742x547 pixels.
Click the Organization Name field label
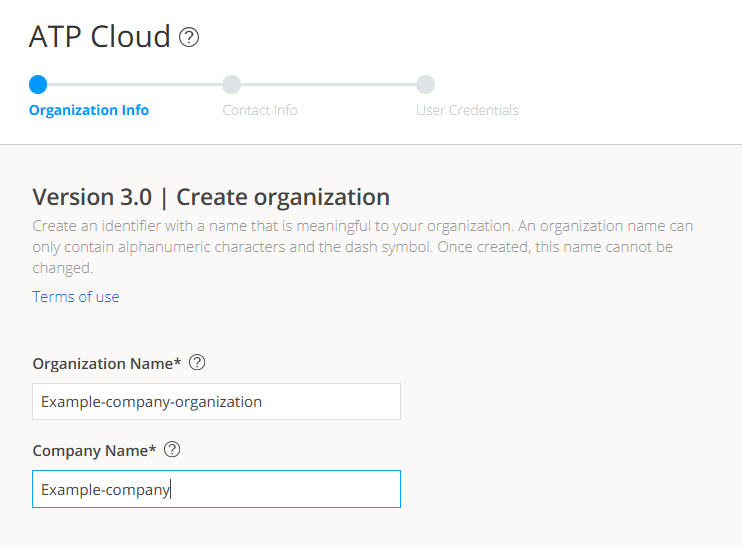[x=107, y=364]
